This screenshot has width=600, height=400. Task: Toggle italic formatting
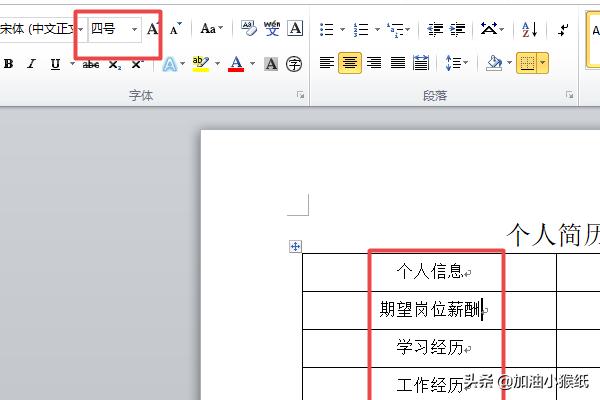coord(31,64)
